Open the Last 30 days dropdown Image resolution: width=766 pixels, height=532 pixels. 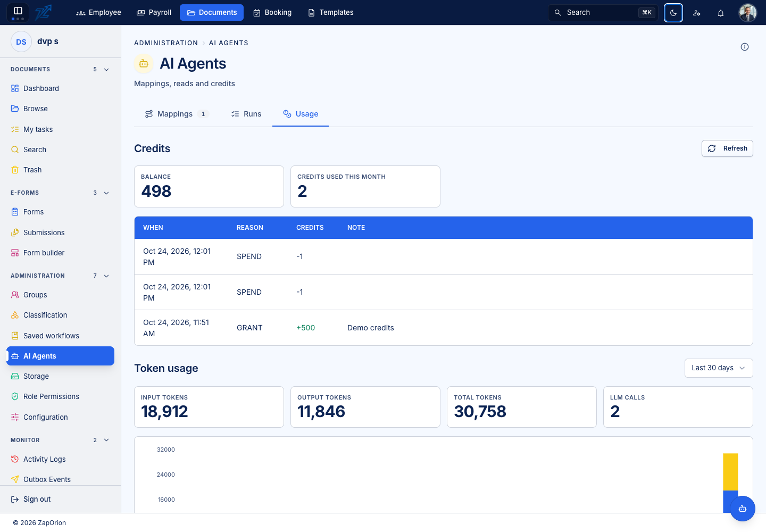719,368
